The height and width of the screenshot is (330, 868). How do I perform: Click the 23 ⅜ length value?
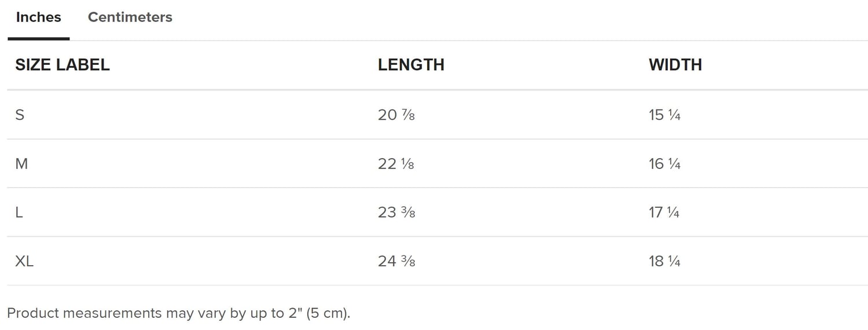pos(396,212)
